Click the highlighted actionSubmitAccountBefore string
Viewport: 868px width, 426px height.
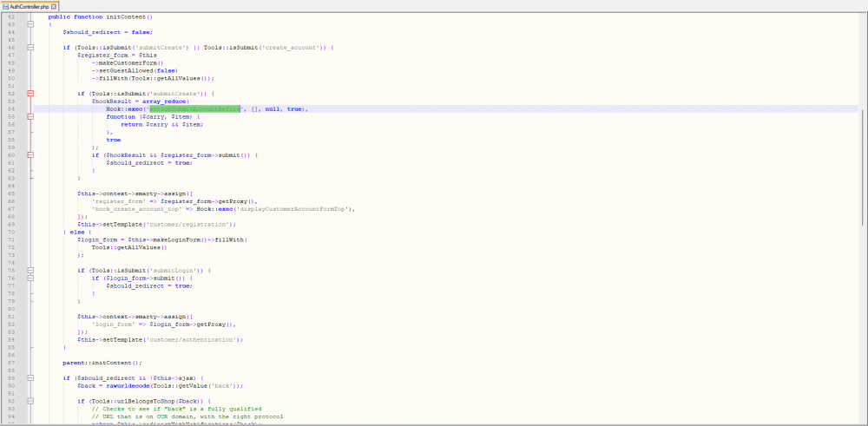[194, 108]
